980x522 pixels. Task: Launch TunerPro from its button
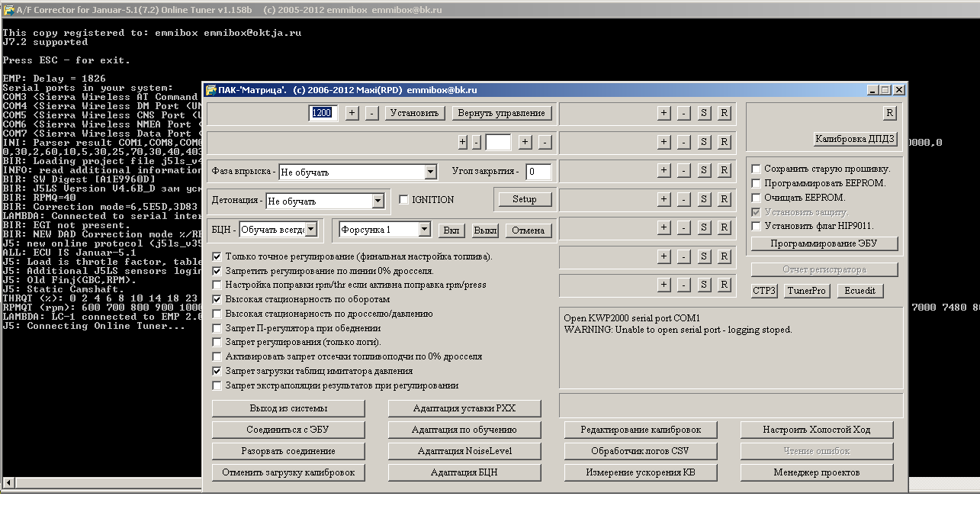807,291
